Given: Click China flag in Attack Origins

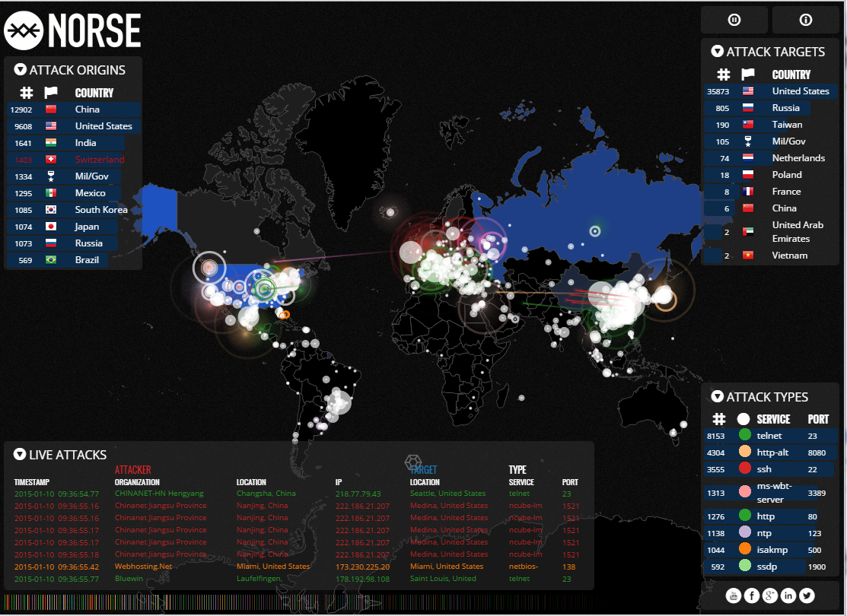Looking at the screenshot, I should coord(51,109).
